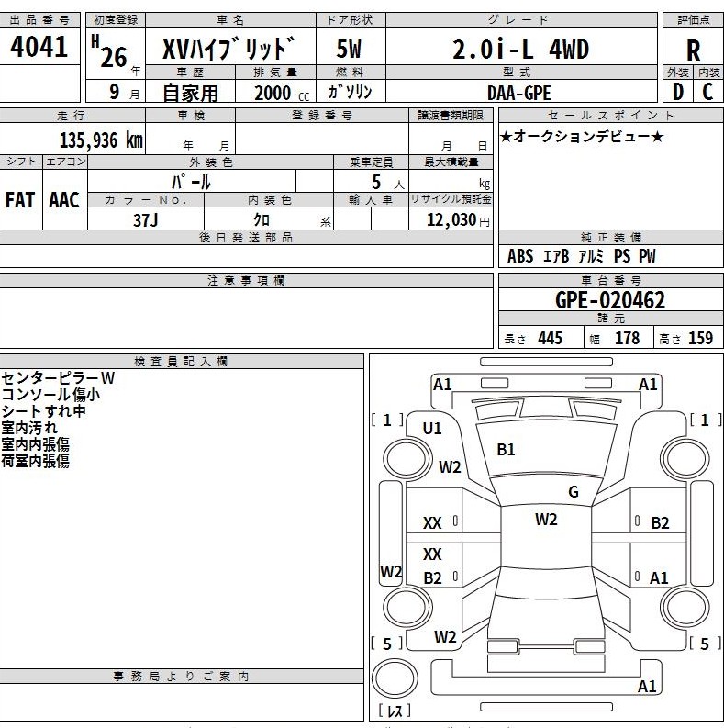Screen dimensions: 724x728
Task: Click the 注意事項欄 header
Action: click(246, 280)
